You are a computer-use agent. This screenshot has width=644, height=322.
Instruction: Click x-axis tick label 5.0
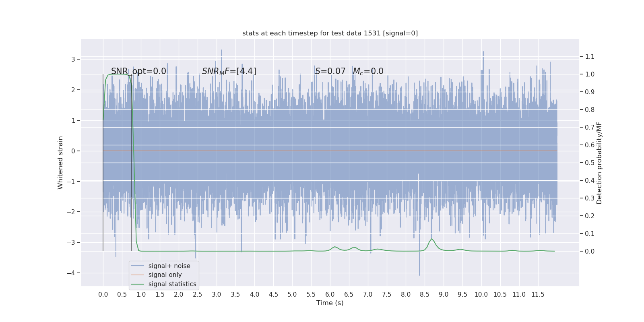[292, 294]
